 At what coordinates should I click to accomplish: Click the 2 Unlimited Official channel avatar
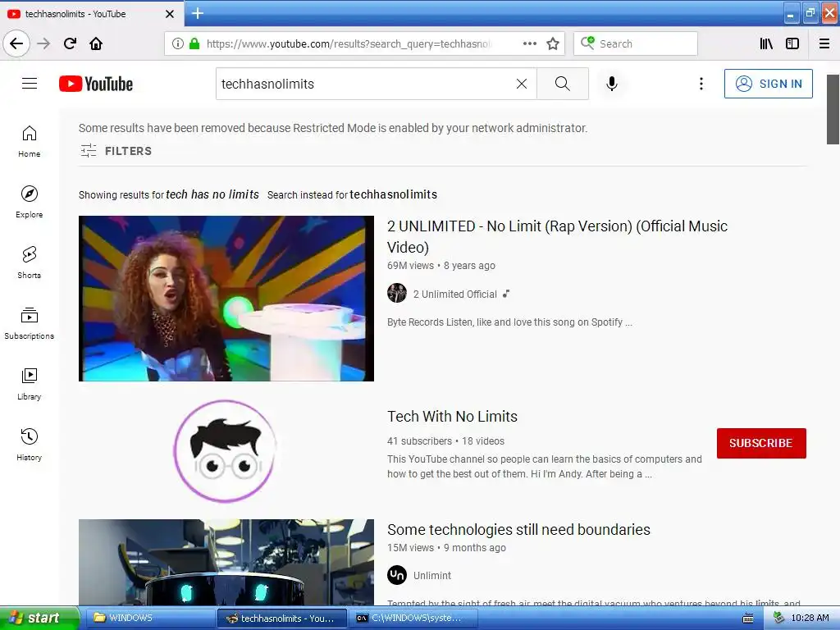point(397,293)
